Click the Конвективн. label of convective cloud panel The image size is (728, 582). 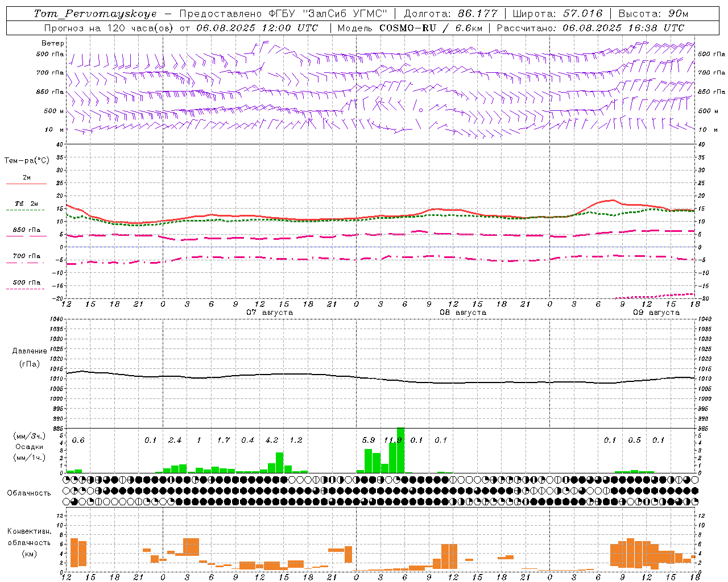click(29, 532)
